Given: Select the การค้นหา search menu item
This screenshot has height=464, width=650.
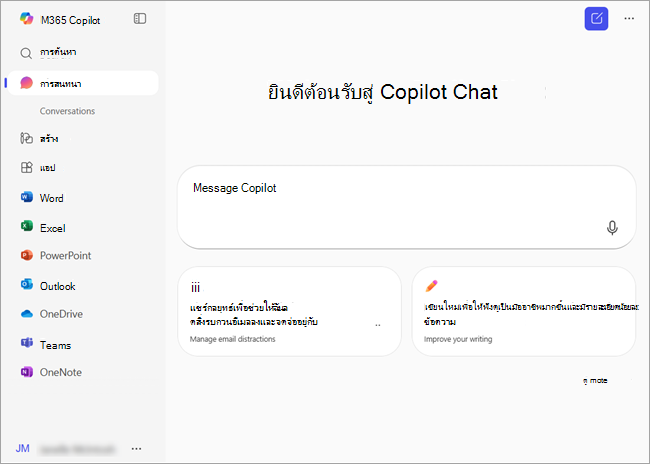Looking at the screenshot, I should coord(58,52).
